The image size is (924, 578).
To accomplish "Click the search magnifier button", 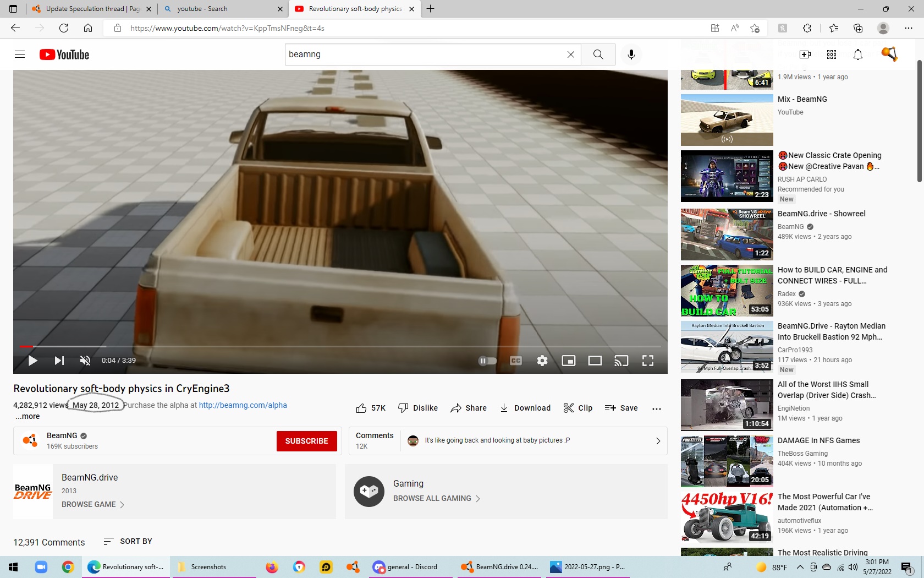I will 598,54.
